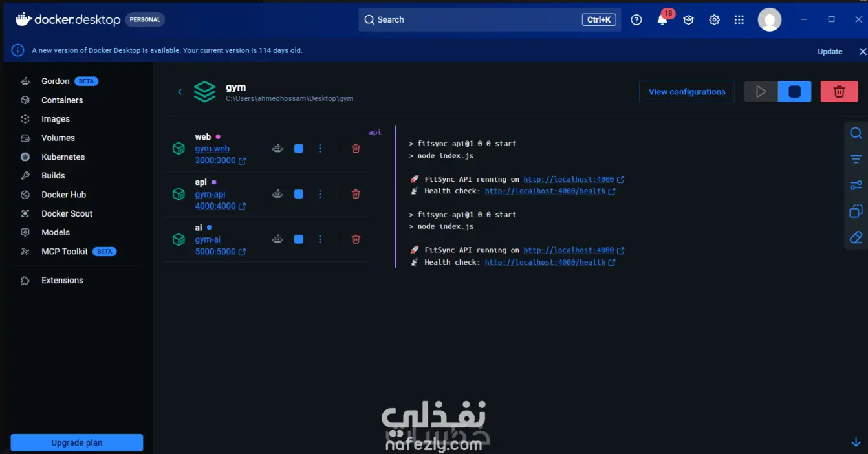The height and width of the screenshot is (454, 868).
Task: Dismiss the new version banner
Action: 862,52
